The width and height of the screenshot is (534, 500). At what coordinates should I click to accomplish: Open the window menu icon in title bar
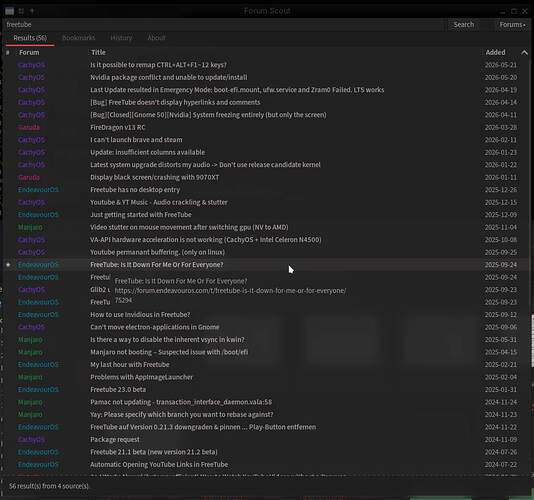10,11
